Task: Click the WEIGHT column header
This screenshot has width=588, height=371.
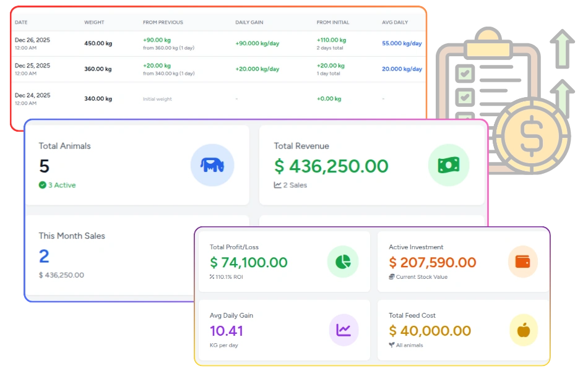Action: pos(94,22)
